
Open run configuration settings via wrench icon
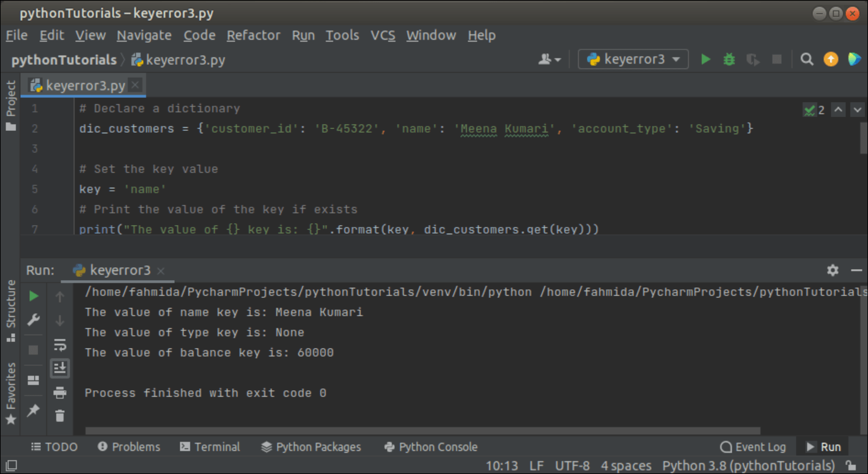(x=34, y=319)
